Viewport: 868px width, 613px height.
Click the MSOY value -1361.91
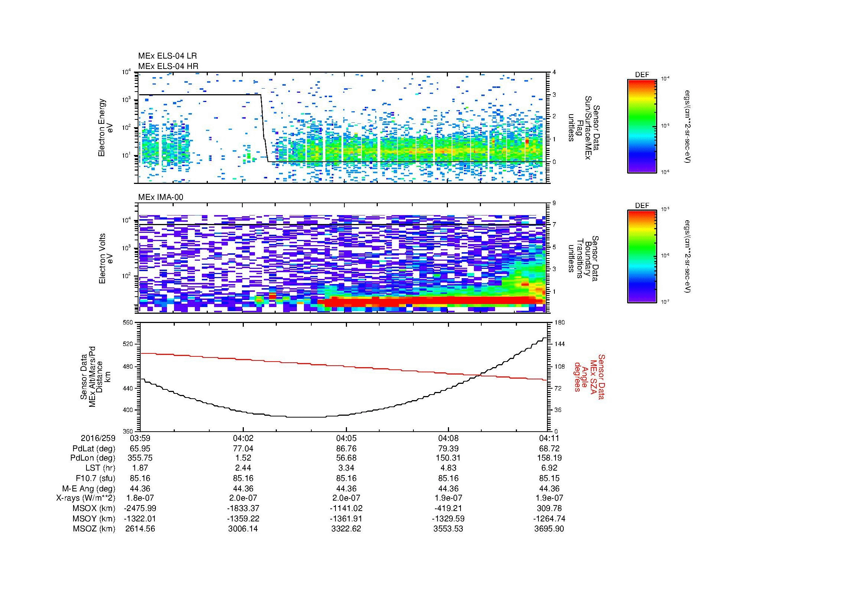click(x=346, y=518)
